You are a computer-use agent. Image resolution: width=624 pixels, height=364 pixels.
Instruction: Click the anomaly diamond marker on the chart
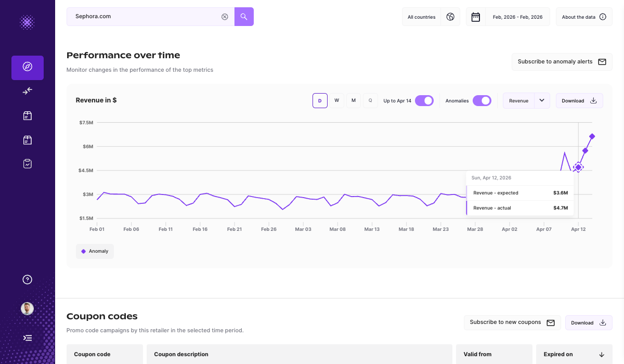tap(578, 167)
